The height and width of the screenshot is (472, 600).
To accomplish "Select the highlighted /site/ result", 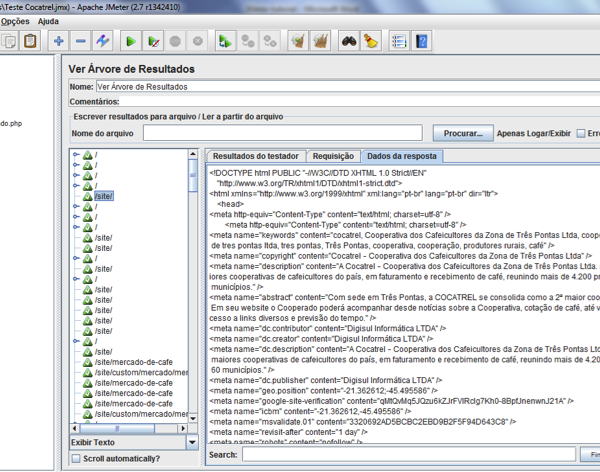I will pyautogui.click(x=104, y=196).
